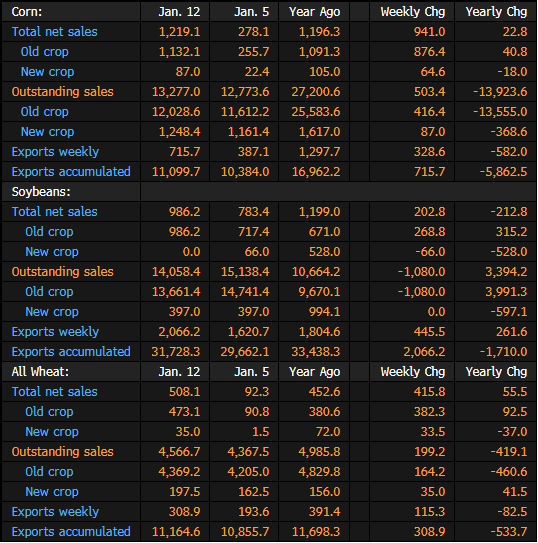This screenshot has width=538, height=543.
Task: Click wheat yearly change value -533.7
Action: click(x=510, y=532)
